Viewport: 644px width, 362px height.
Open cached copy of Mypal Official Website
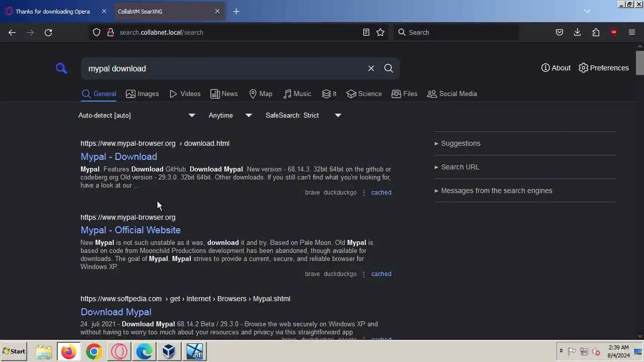point(381,274)
